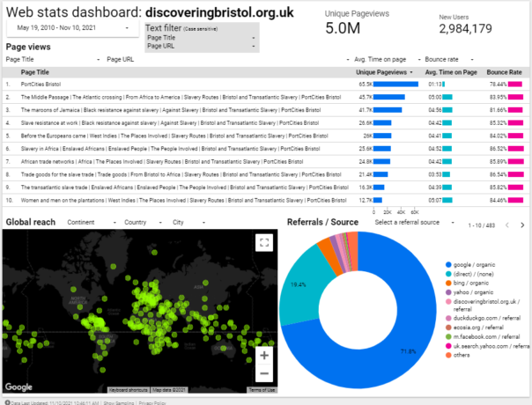Click the 78.44% bounce rate value

click(498, 85)
